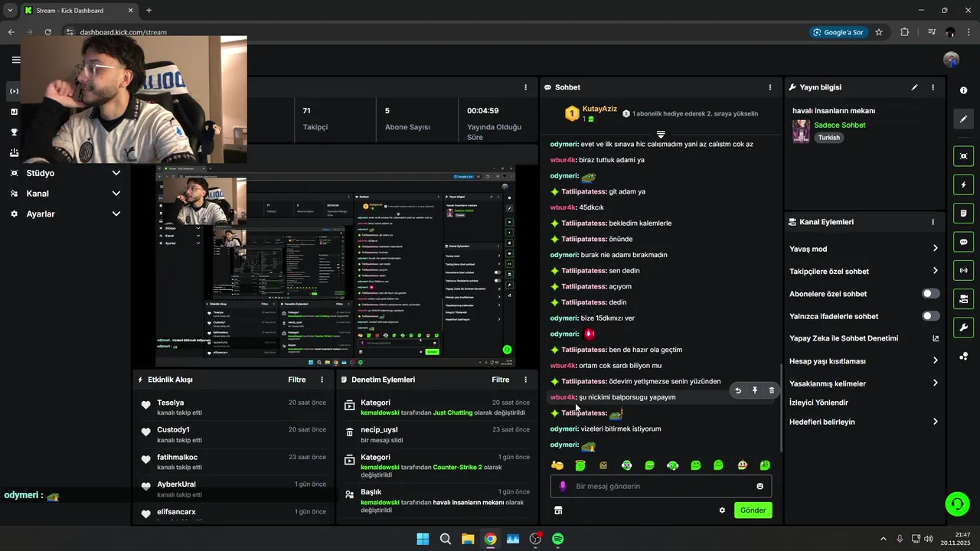Bookmark the page with the star icon
This screenshot has height=551, width=980.
click(879, 32)
